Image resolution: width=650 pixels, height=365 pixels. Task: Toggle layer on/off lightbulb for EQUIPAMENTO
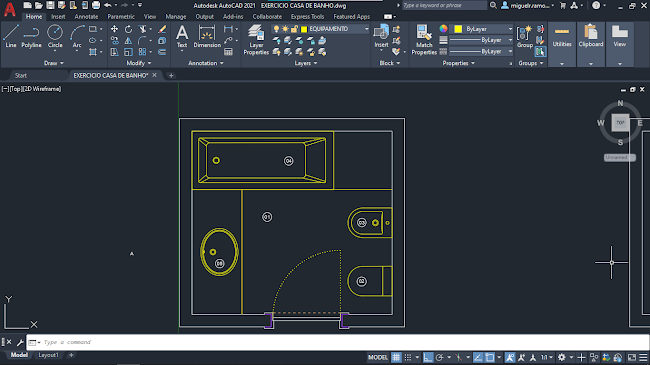(x=276, y=29)
